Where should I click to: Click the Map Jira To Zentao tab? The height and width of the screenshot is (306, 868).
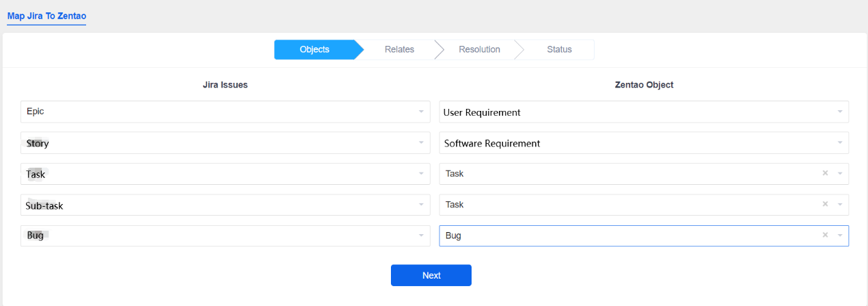click(x=46, y=15)
